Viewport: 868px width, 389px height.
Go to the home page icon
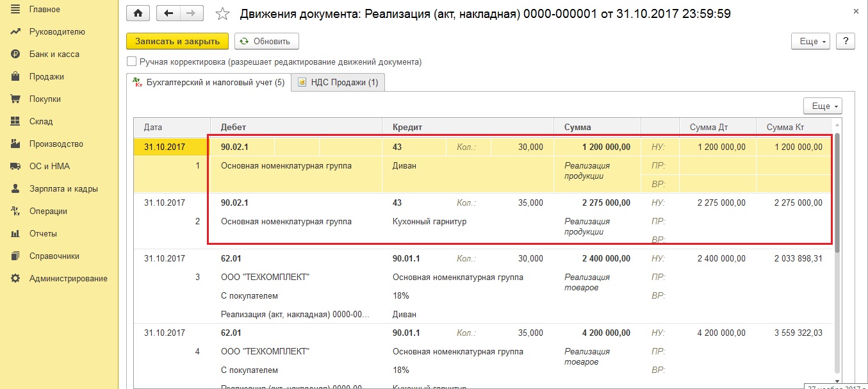(x=138, y=13)
